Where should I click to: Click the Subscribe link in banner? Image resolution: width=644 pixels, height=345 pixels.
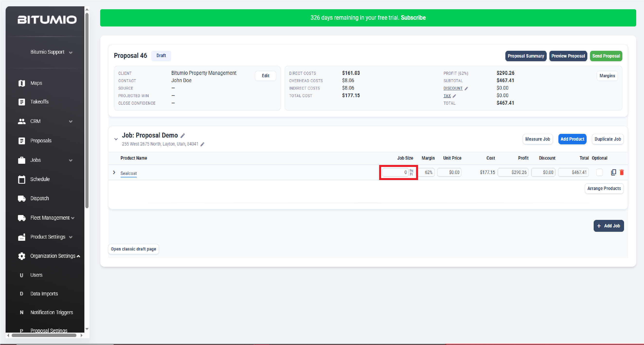point(413,18)
